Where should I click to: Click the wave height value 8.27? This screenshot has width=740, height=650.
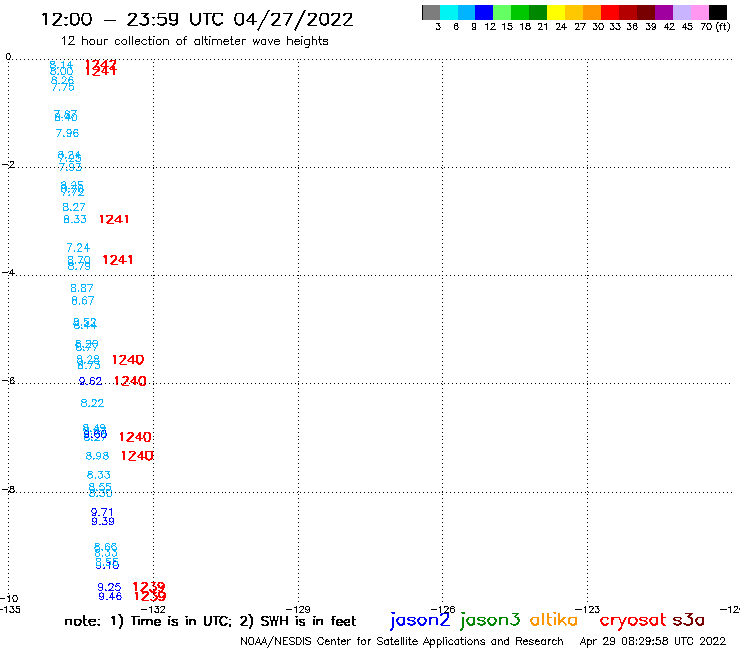[x=74, y=207]
